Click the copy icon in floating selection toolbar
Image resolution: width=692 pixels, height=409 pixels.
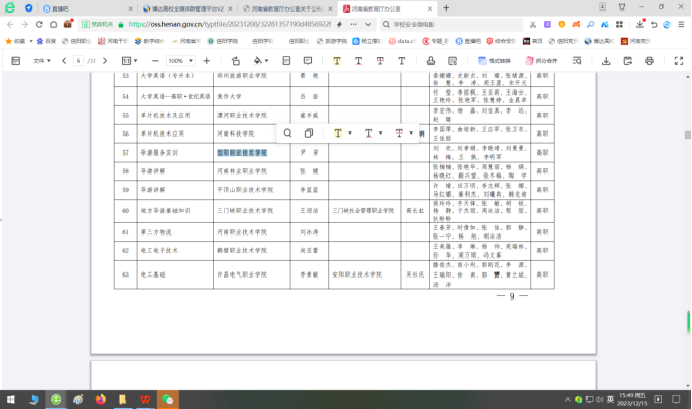pos(310,133)
